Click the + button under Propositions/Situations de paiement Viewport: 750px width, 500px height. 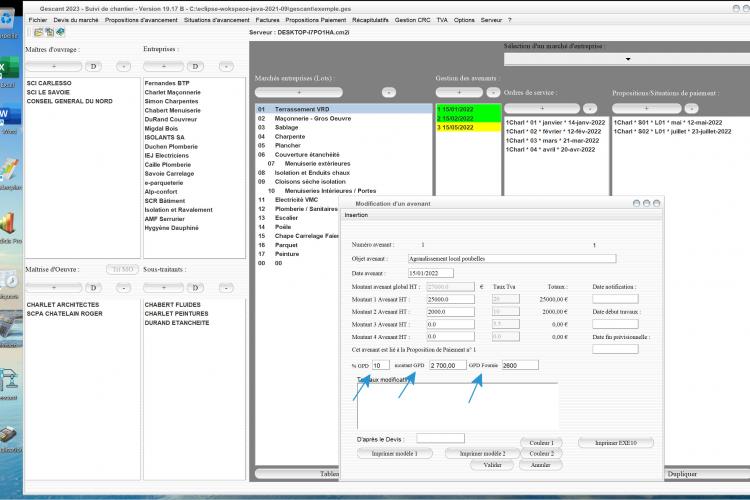point(646,108)
